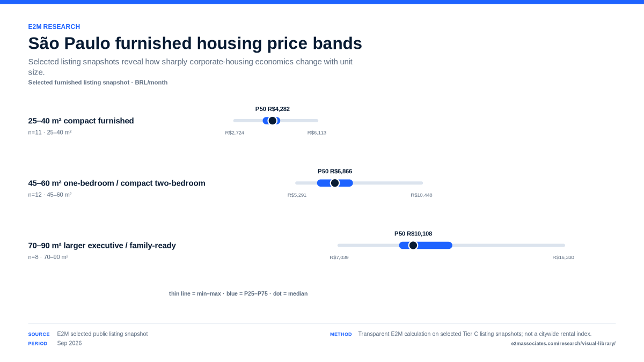The height and width of the screenshot is (362, 644).
Task: Click the legend text below the chart
Action: click(x=238, y=293)
